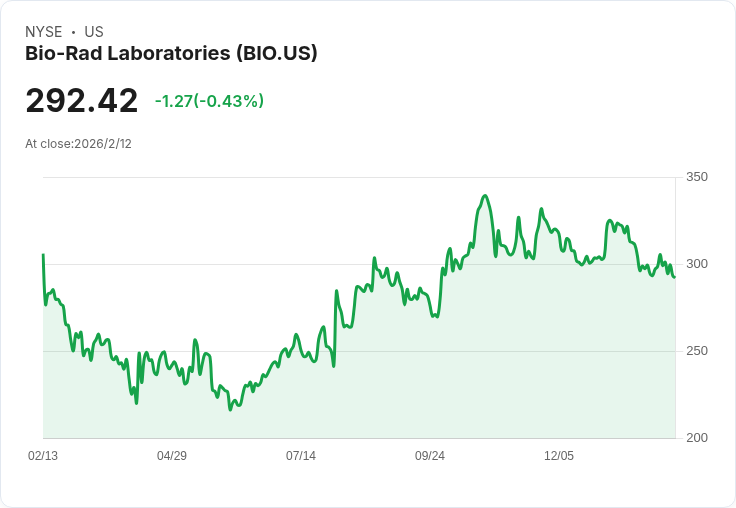The width and height of the screenshot is (736, 508).
Task: Click the starting point of the price line
Action: coord(44,254)
